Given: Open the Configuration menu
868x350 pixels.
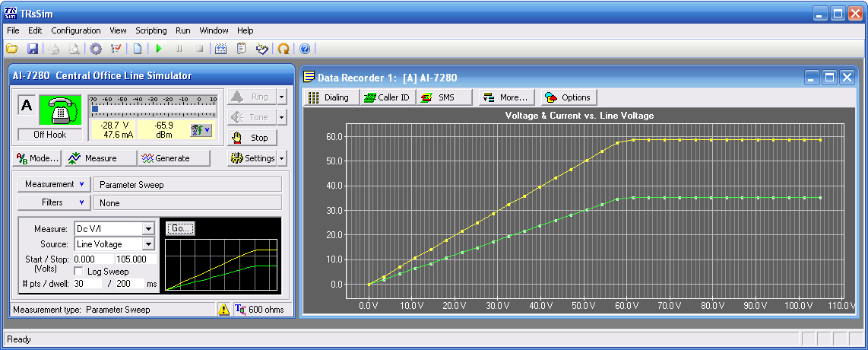Looking at the screenshot, I should pos(76,30).
